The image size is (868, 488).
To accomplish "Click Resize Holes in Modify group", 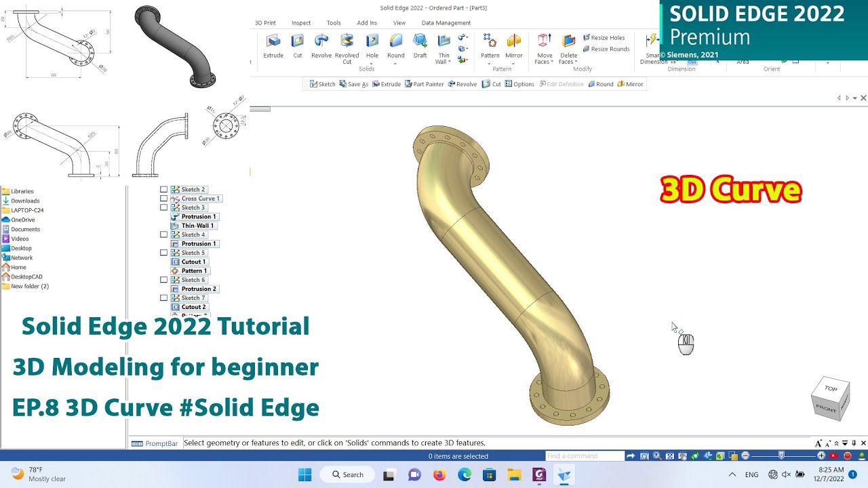I will (x=604, y=38).
